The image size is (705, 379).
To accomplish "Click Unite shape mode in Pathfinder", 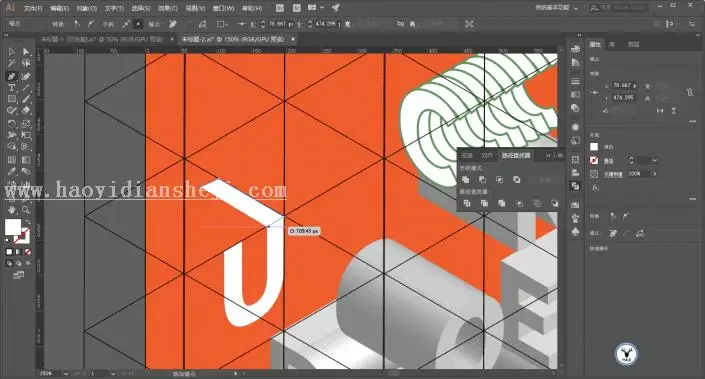I will 465,179.
